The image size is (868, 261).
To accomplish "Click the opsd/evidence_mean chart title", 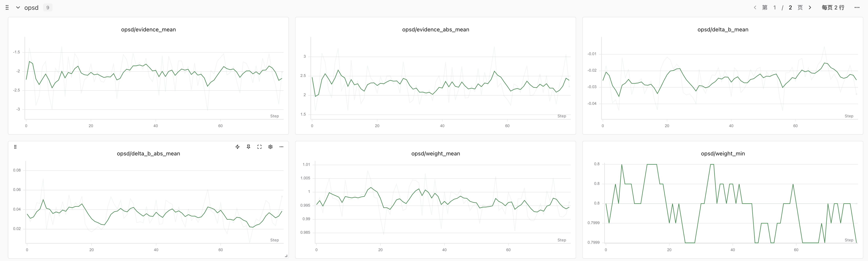I will click(148, 29).
